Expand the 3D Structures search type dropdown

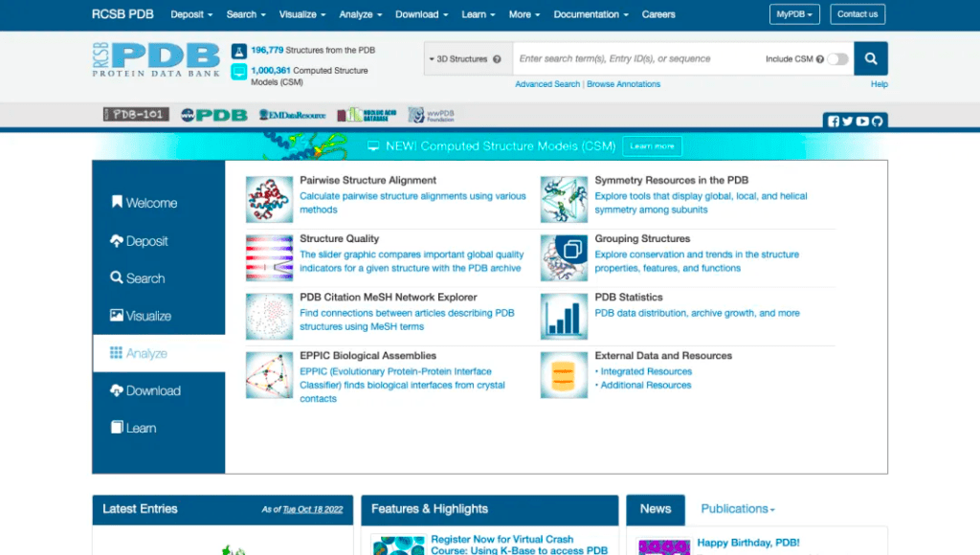click(x=467, y=59)
